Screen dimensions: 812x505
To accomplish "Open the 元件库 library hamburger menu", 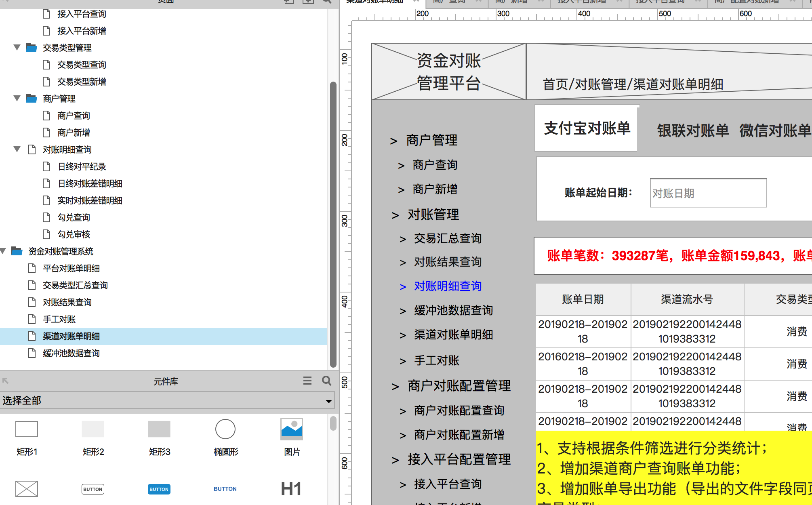I will click(x=307, y=381).
